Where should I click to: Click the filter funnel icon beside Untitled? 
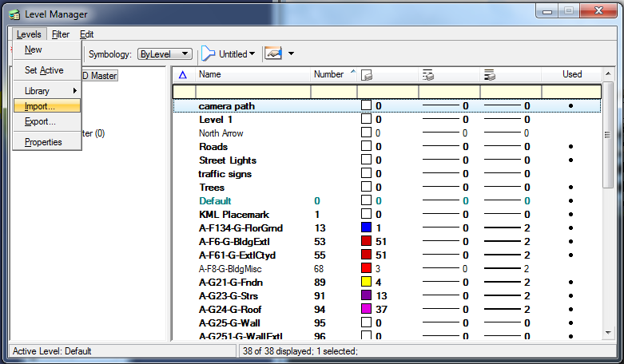click(x=208, y=53)
